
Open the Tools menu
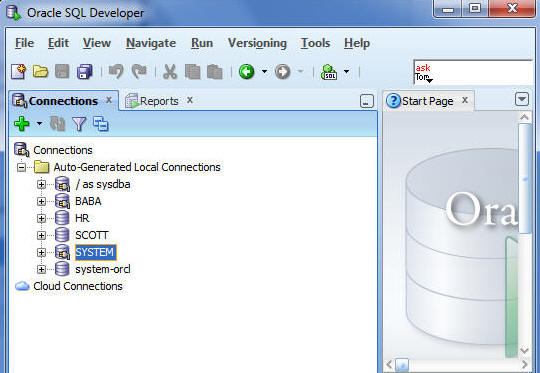coord(315,43)
